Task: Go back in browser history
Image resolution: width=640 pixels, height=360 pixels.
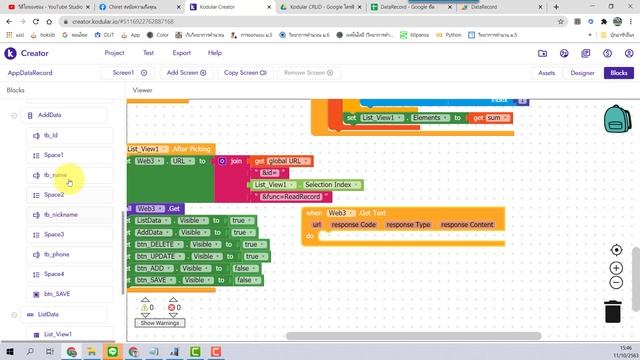Action: tap(9, 21)
